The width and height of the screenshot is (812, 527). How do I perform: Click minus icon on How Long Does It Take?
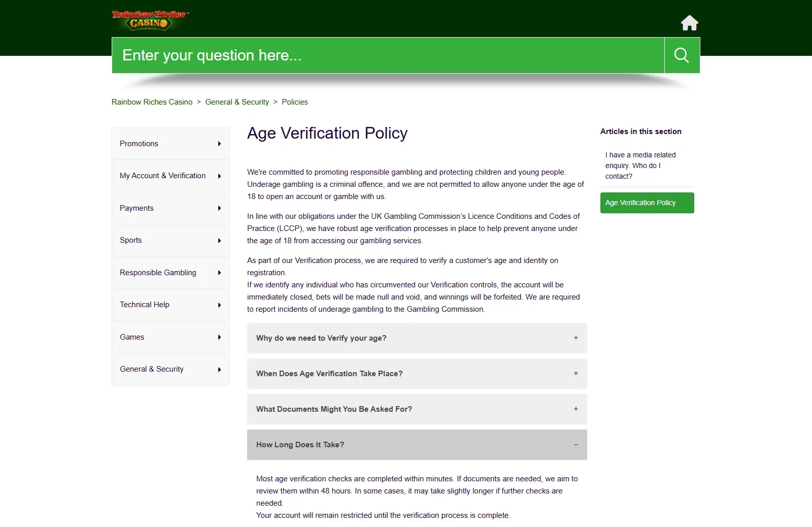pyautogui.click(x=576, y=445)
